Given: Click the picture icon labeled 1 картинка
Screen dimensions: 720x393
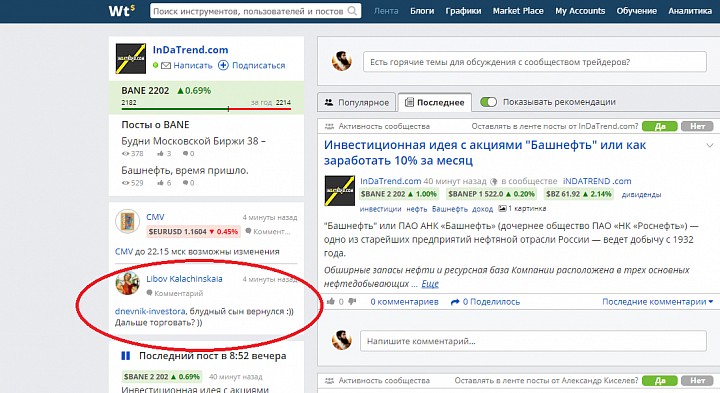Looking at the screenshot, I should [503, 208].
